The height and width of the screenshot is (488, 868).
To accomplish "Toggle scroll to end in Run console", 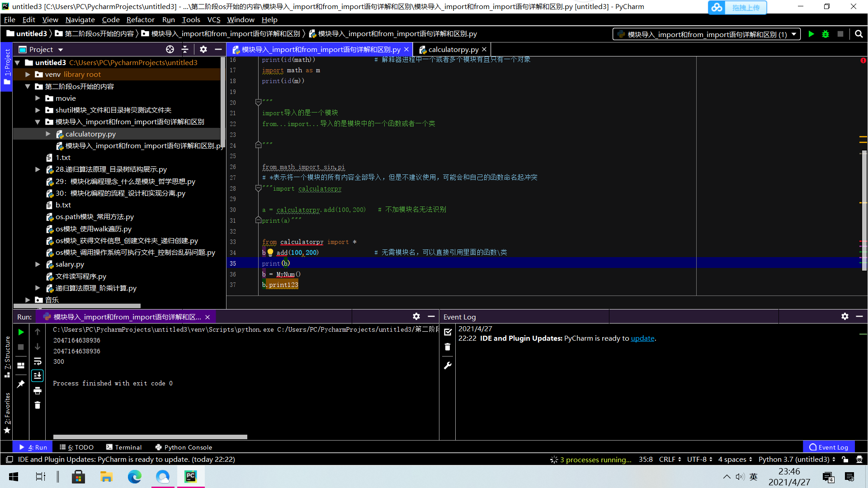I will pyautogui.click(x=38, y=375).
